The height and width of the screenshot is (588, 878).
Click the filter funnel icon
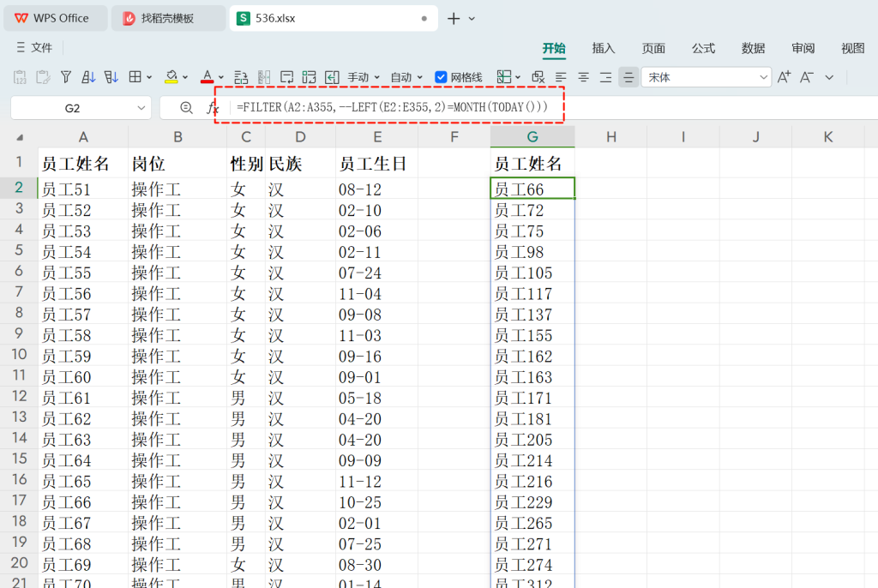click(66, 77)
